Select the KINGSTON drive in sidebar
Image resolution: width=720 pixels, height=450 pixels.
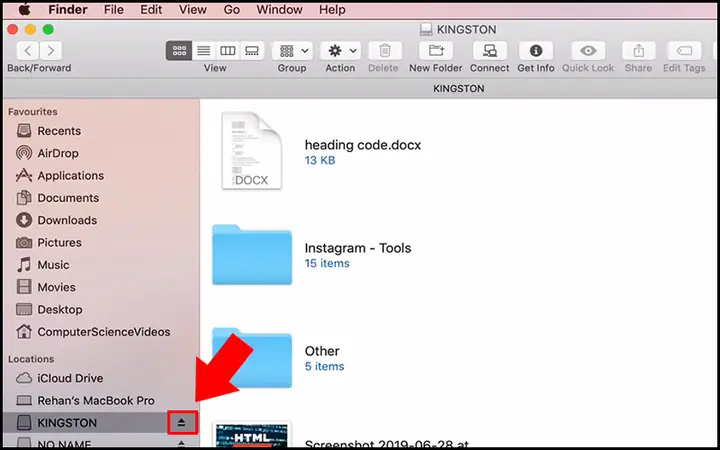[x=101, y=422]
